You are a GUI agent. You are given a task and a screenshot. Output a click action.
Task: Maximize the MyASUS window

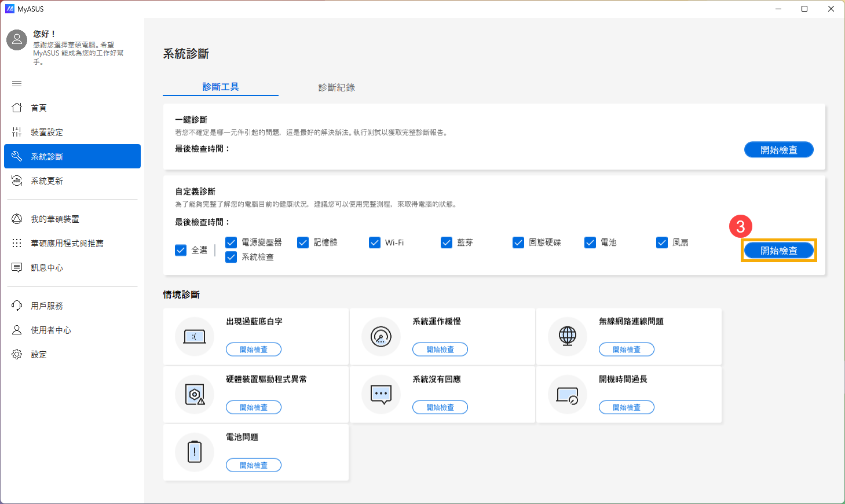[x=804, y=9]
